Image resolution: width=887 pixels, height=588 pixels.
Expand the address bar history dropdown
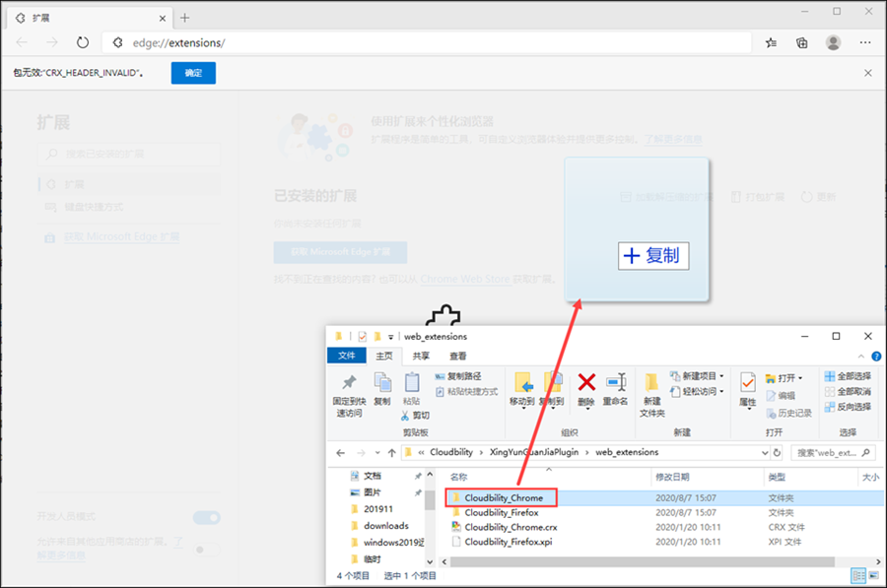(764, 452)
